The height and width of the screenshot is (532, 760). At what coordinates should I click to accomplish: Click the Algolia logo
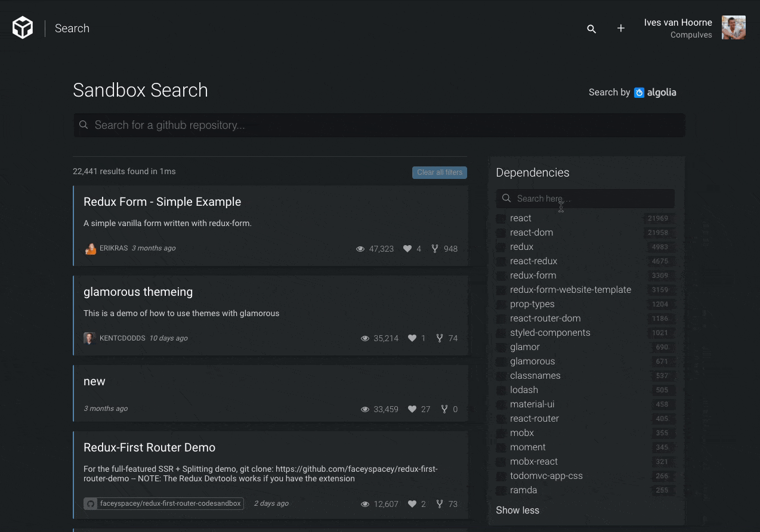click(655, 92)
